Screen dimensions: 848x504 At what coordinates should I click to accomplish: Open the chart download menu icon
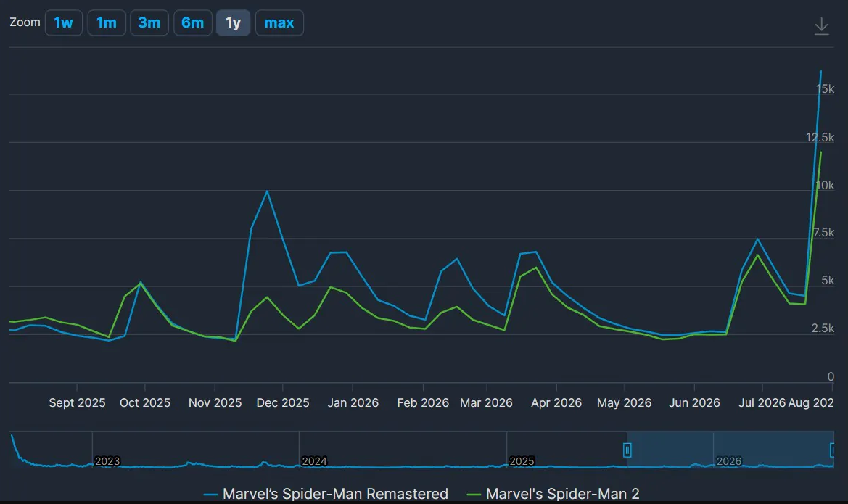tap(821, 26)
